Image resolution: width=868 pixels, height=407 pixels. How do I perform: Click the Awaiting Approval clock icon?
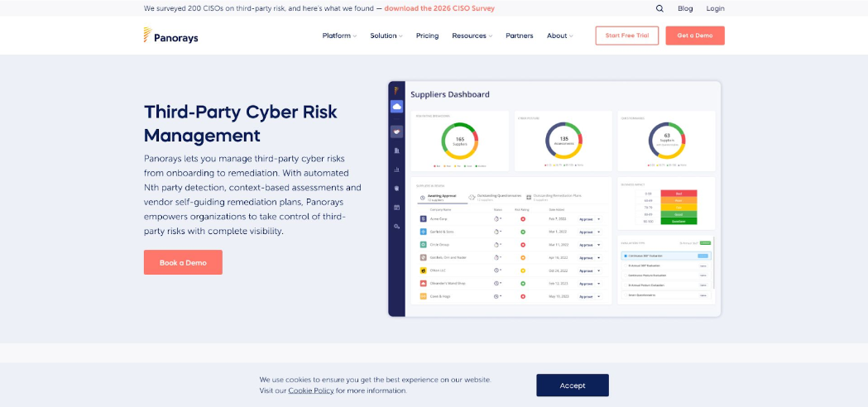coord(422,198)
